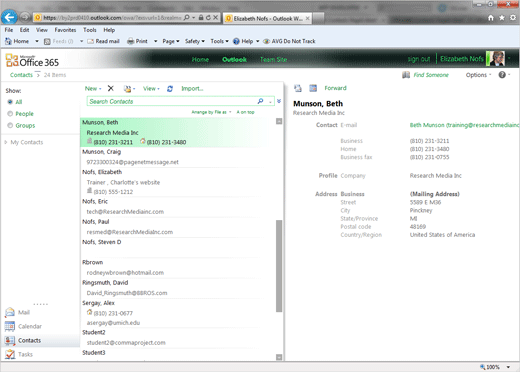This screenshot has width=520, height=372.
Task: Go back with the browser back arrow
Action: click(9, 17)
